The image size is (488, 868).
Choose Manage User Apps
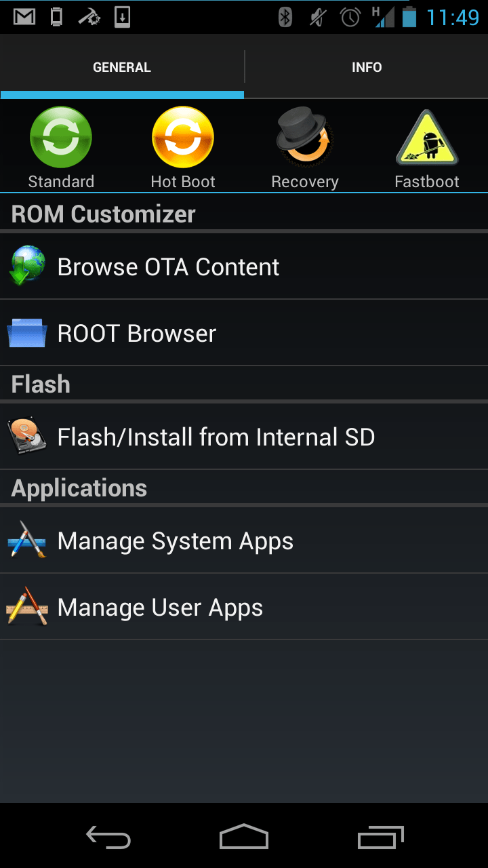tap(160, 608)
